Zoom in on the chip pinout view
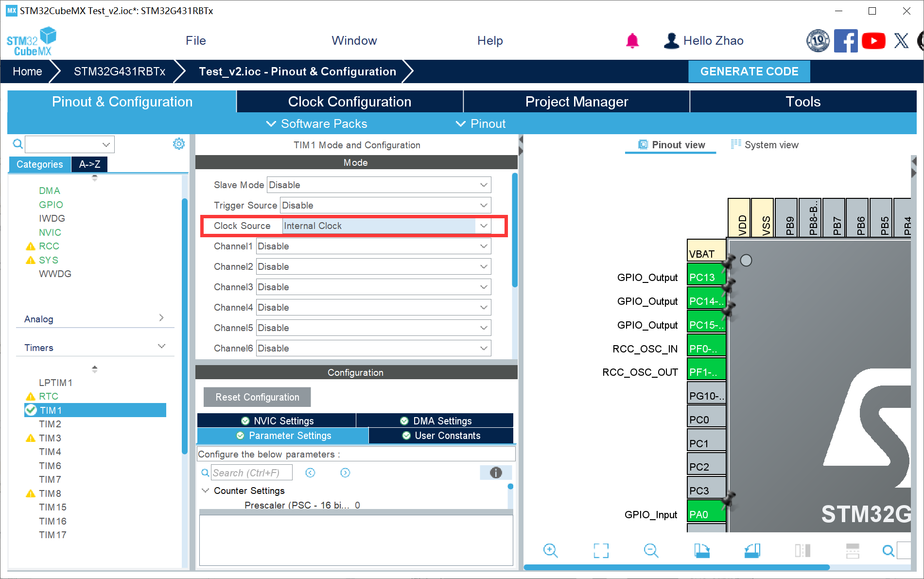This screenshot has width=924, height=579. pos(550,550)
